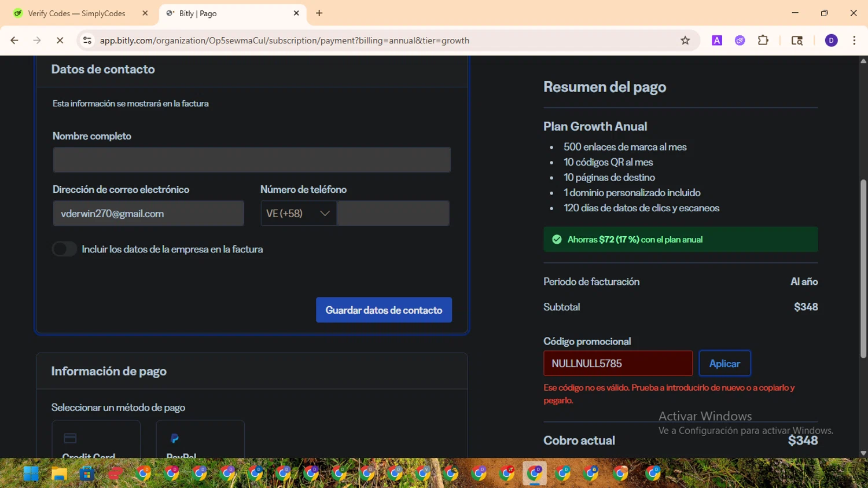This screenshot has height=488, width=868.
Task: Toggle Incluir los datos de la empresa
Action: [x=64, y=249]
